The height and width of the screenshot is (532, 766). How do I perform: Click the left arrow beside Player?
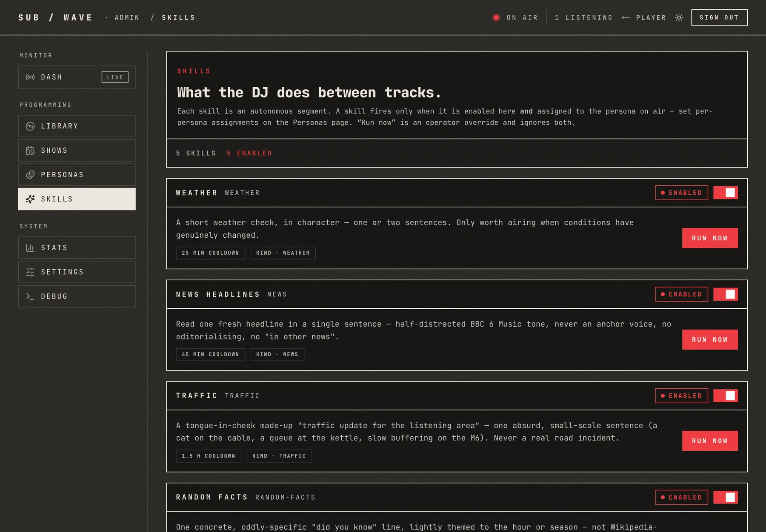coord(626,17)
